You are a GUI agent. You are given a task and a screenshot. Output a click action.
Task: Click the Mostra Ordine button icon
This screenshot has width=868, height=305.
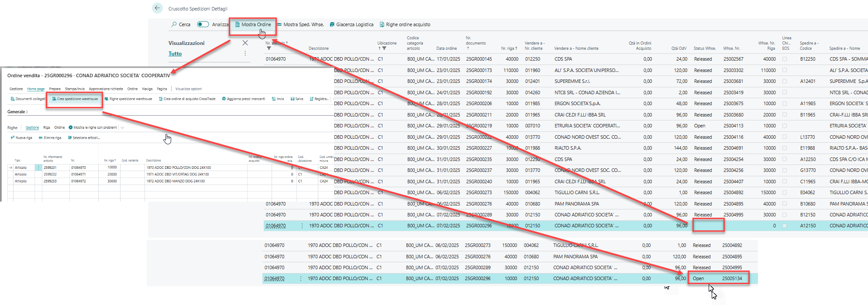[238, 24]
